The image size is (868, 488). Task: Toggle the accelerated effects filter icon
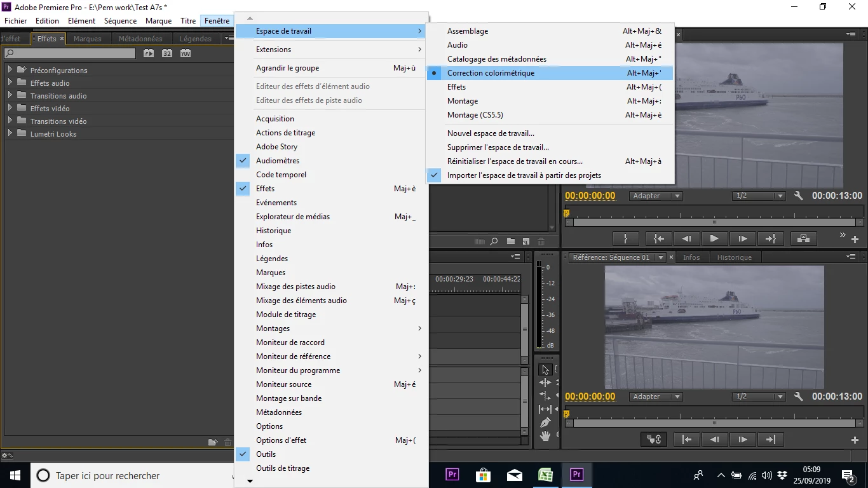click(148, 53)
